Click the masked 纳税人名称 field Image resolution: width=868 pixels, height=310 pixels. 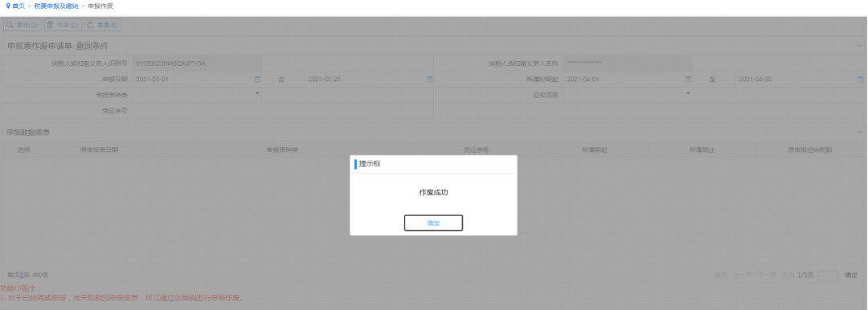coord(628,63)
